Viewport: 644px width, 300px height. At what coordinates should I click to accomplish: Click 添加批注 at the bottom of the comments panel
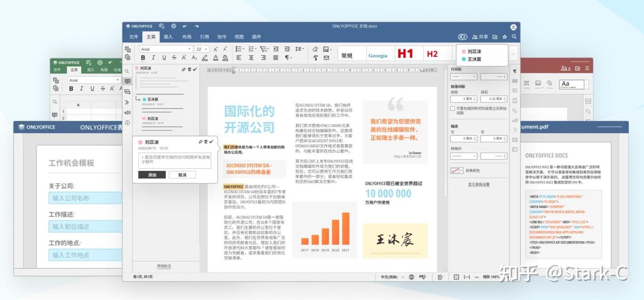[x=164, y=266]
